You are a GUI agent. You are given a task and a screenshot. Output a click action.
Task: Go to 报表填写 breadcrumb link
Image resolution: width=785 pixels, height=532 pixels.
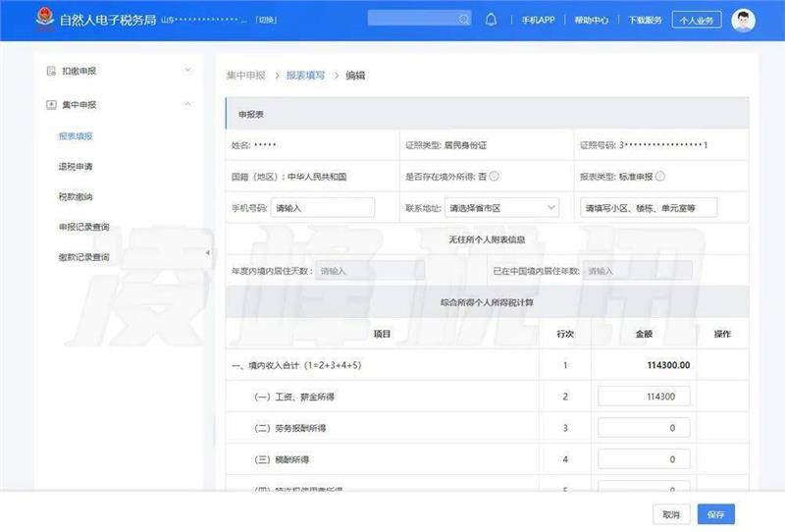click(306, 76)
